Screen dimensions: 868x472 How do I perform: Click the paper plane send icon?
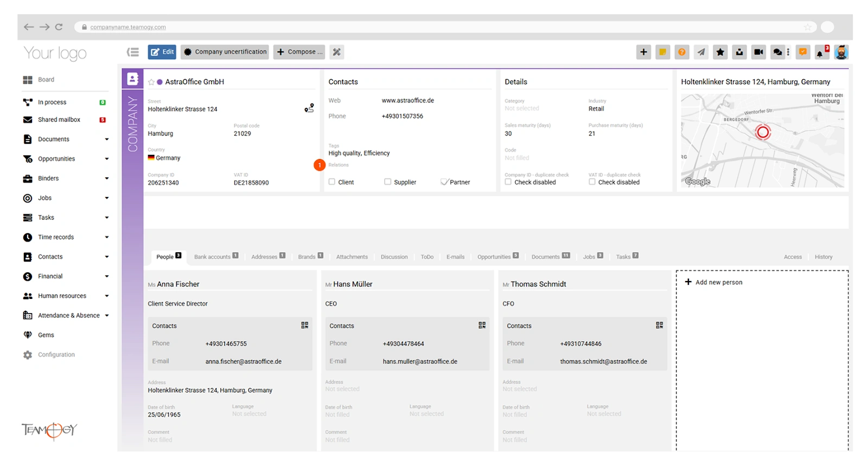701,52
